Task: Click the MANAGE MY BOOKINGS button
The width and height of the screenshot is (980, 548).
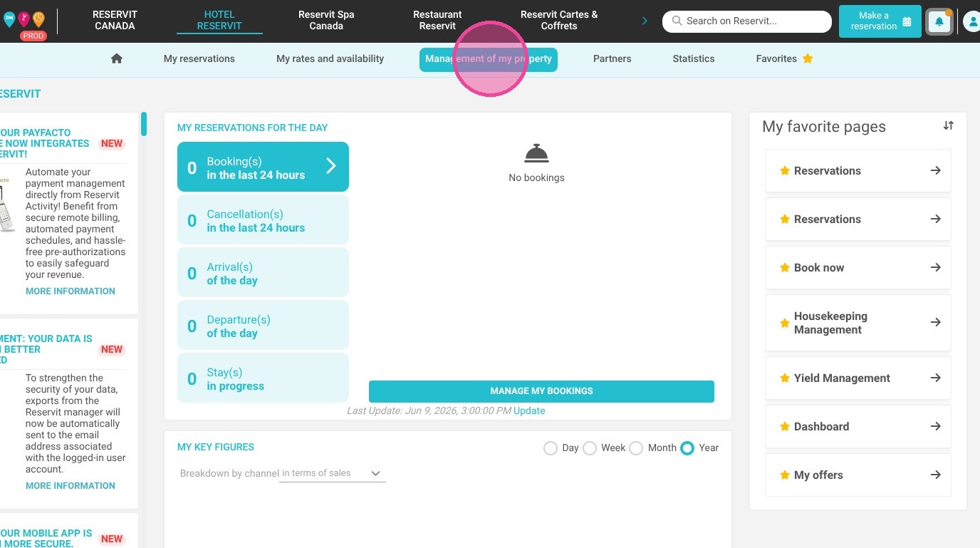Action: [541, 391]
